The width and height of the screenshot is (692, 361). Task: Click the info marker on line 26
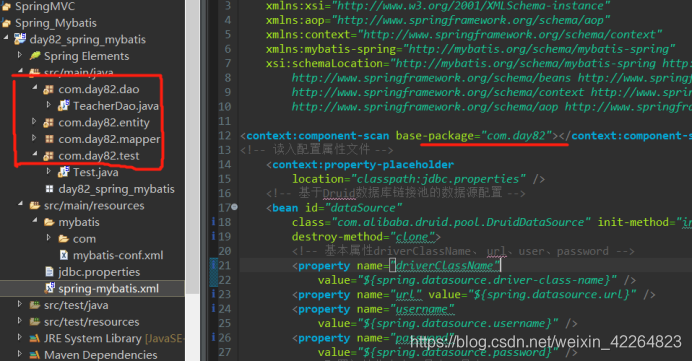(x=214, y=337)
